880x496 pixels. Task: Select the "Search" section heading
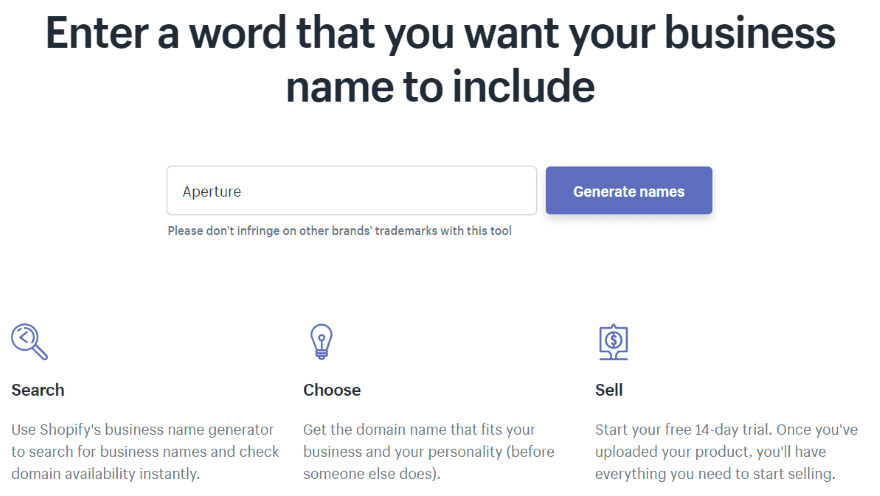coord(38,390)
